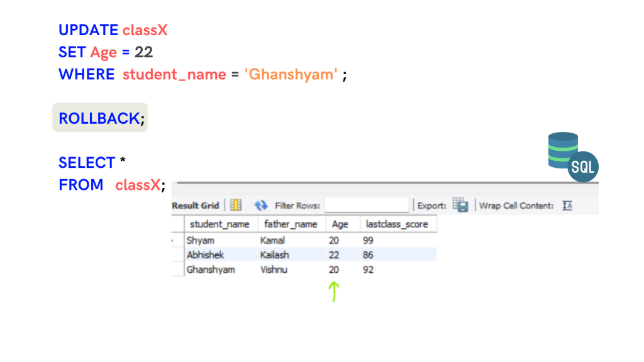Click the 'Export:' label
644x362 pixels.
pos(431,206)
